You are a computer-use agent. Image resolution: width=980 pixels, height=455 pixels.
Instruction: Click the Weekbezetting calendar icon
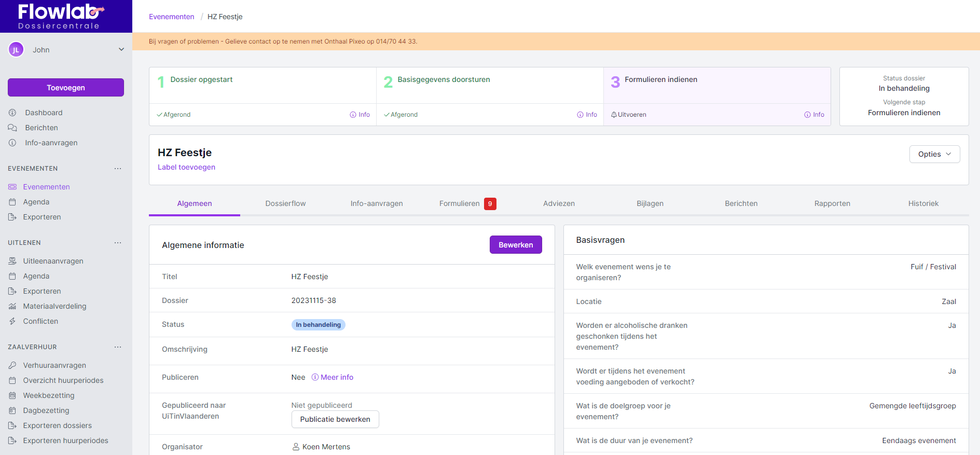[x=12, y=395]
